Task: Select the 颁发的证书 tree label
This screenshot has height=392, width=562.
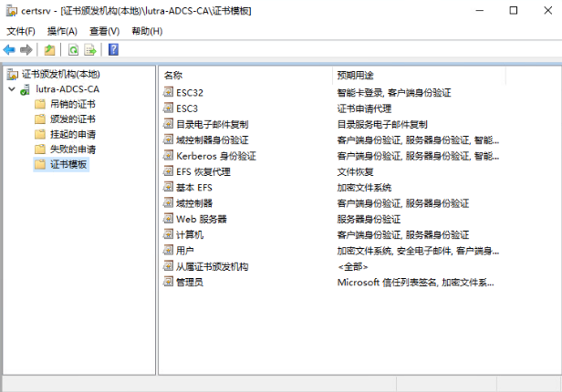Action: [x=73, y=119]
